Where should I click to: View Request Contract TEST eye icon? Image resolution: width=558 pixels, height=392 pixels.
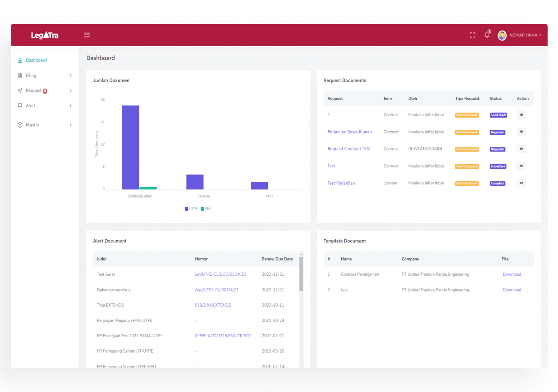click(x=521, y=149)
